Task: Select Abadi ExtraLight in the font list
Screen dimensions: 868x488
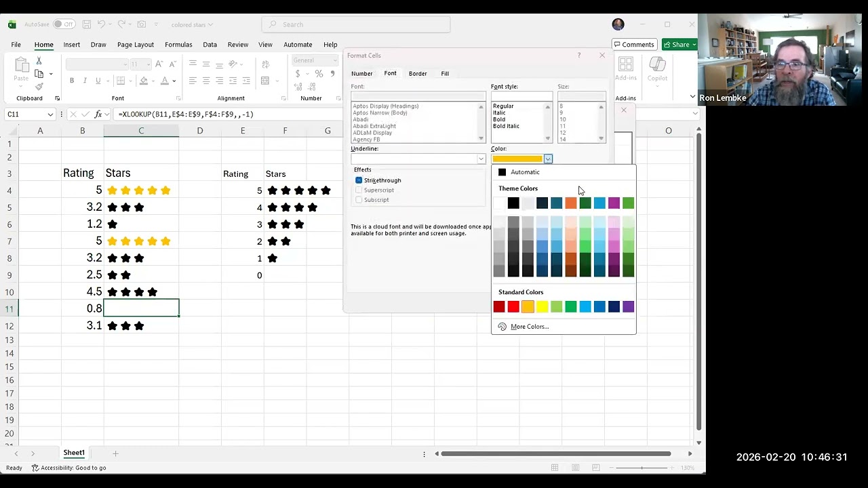Action: point(374,126)
